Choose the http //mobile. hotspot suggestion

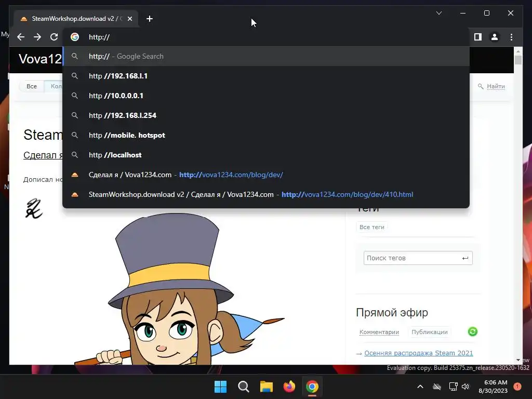pos(266,135)
